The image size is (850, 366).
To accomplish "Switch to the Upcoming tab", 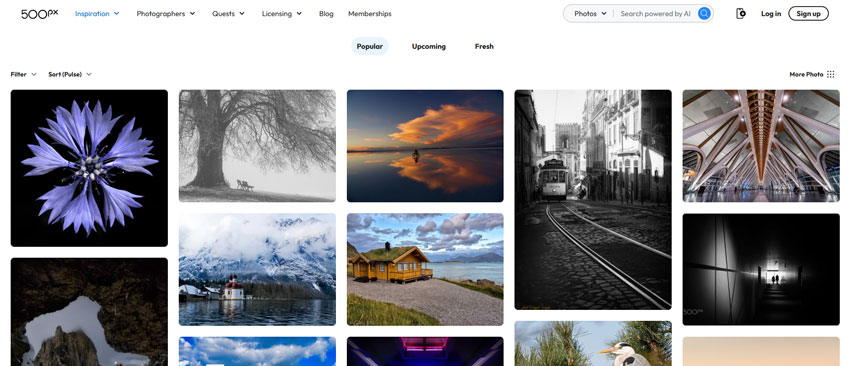I will coord(429,46).
